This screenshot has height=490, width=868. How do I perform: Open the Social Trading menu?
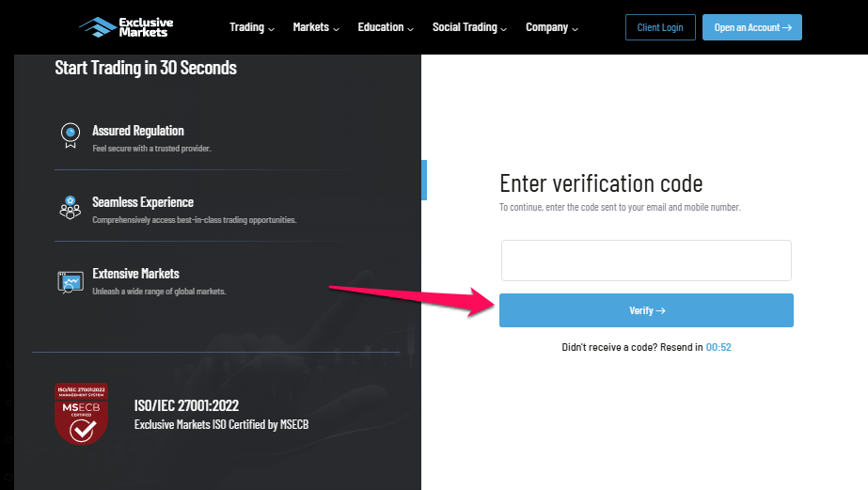pos(469,27)
